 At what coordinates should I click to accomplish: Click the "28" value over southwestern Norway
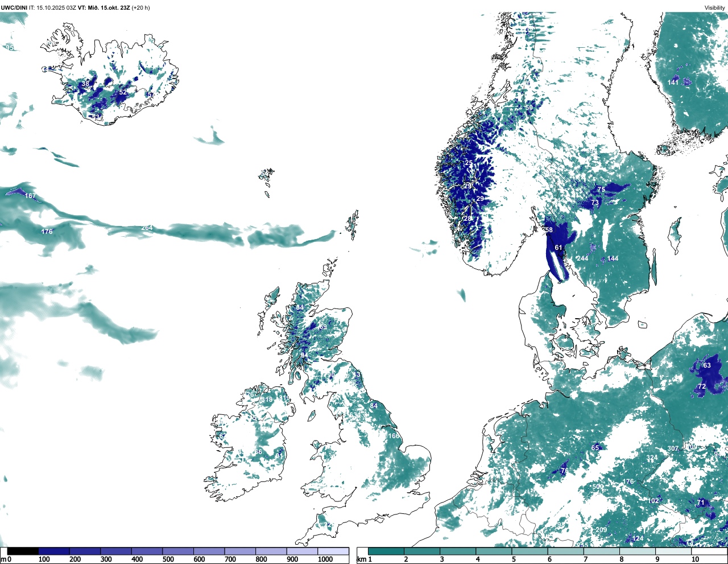click(468, 219)
